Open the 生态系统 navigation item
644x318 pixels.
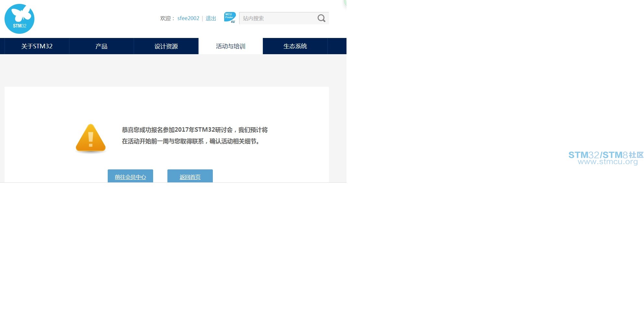[x=295, y=46]
